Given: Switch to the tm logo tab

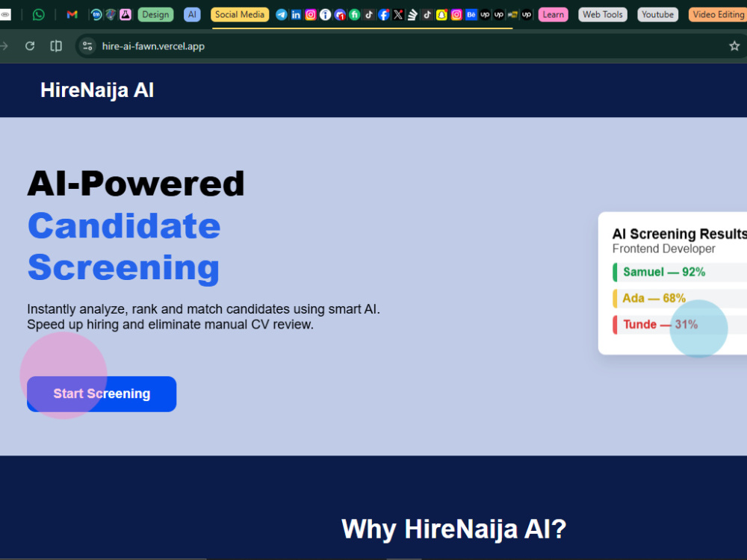Looking at the screenshot, I should (x=96, y=15).
